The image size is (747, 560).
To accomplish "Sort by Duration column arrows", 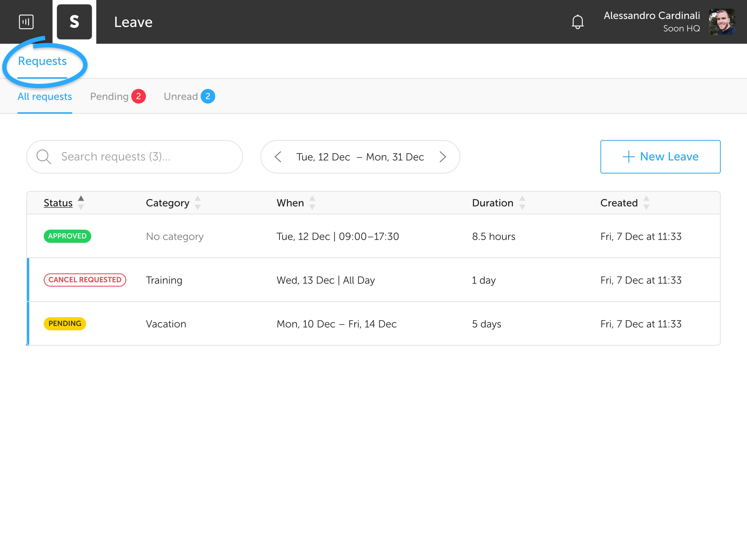I will click(x=522, y=203).
